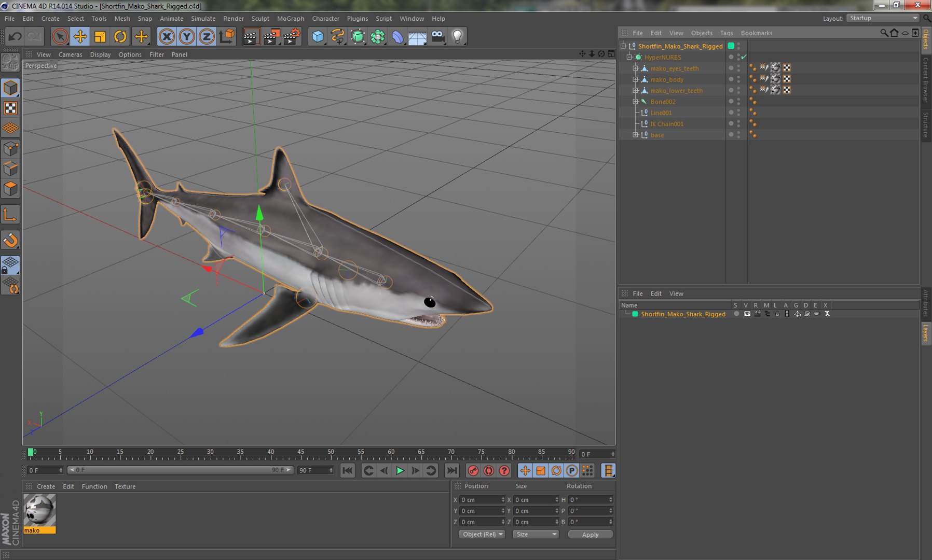
Task: Enable the Axis tool
Action: tap(10, 215)
